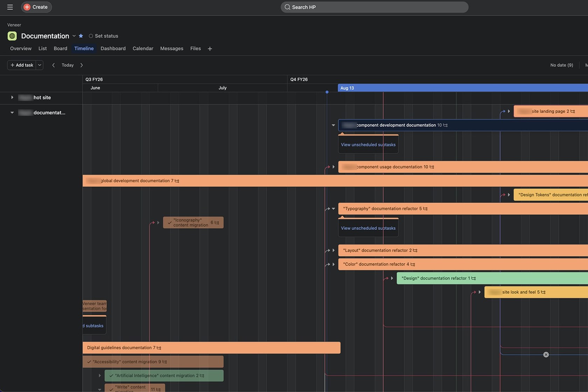This screenshot has height=392, width=588.
Task: Toggle completion check on Artificial Intelligence content migration
Action: (111, 376)
